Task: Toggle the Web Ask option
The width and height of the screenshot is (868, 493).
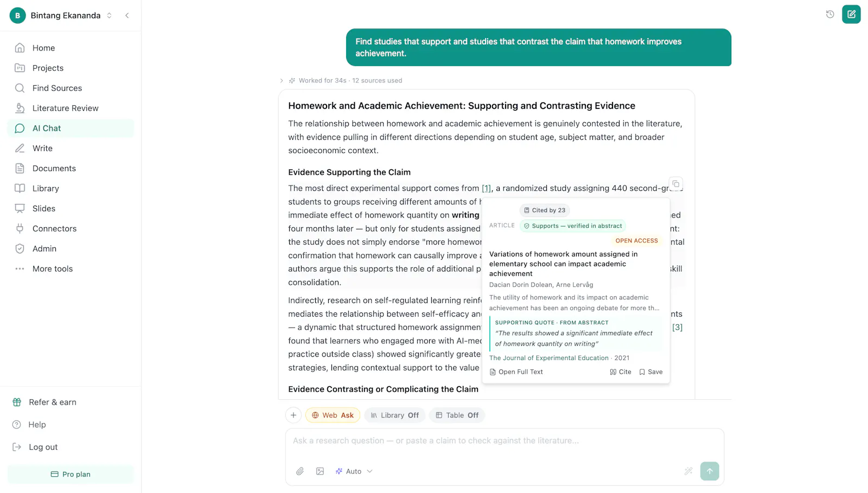Action: click(x=333, y=415)
